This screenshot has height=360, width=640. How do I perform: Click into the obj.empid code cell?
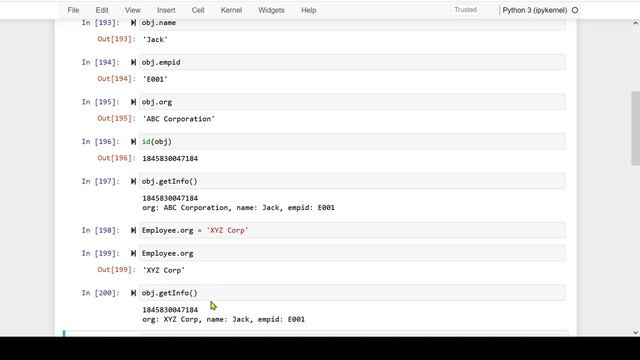tap(352, 62)
